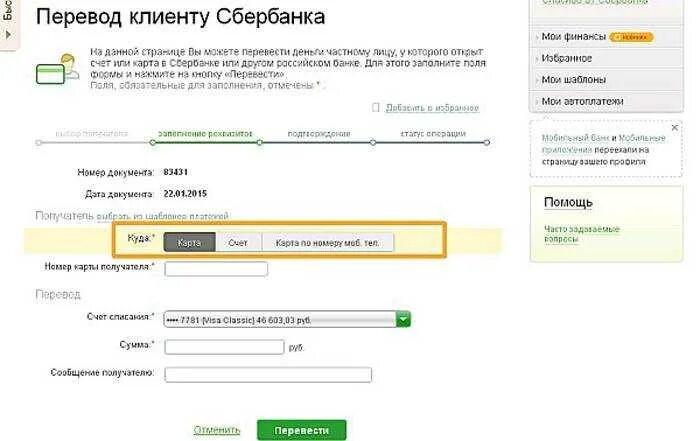Focus the message to recipient field
The height and width of the screenshot is (441, 700).
pos(268,374)
